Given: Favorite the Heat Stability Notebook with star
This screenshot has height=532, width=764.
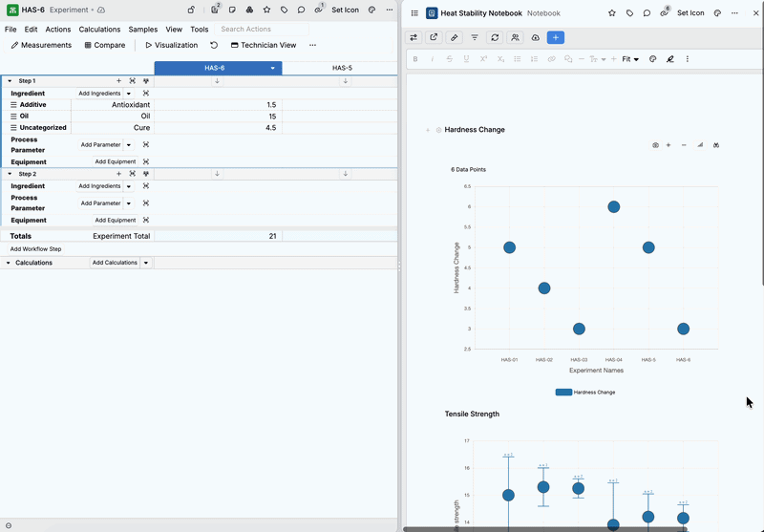Looking at the screenshot, I should [612, 13].
